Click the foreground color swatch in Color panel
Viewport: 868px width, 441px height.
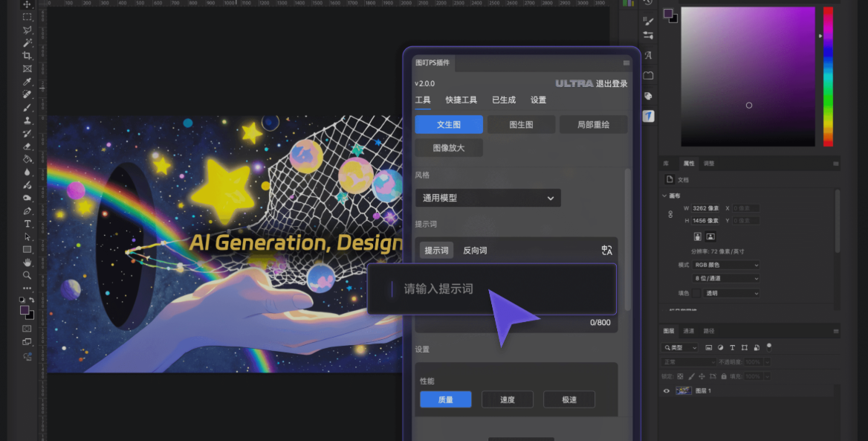pyautogui.click(x=668, y=13)
